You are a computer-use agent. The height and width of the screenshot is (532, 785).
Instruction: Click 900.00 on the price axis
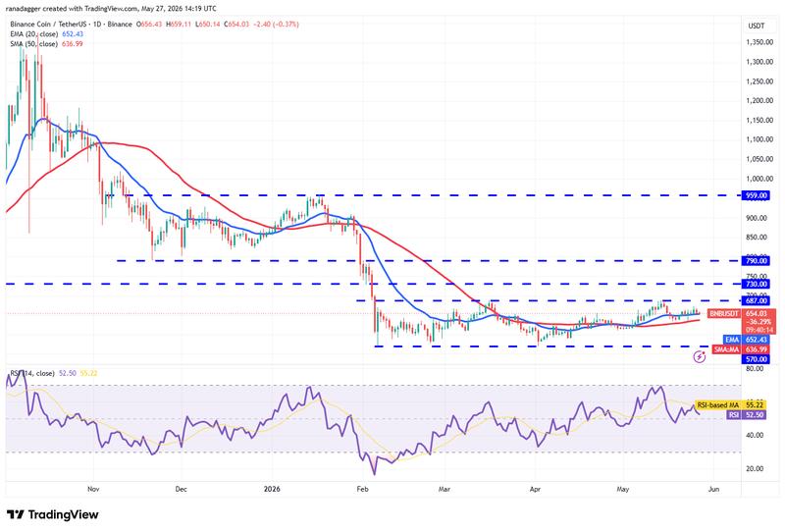click(757, 218)
